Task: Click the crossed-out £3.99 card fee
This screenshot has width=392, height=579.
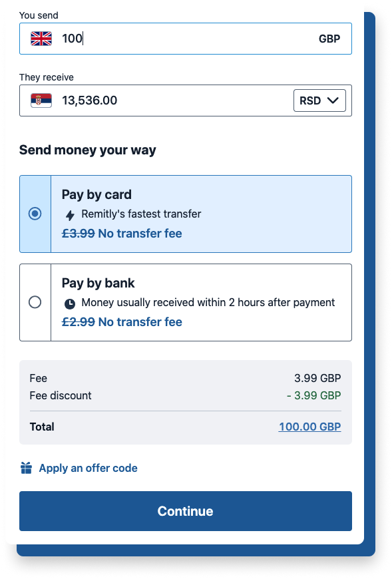Action: click(79, 234)
